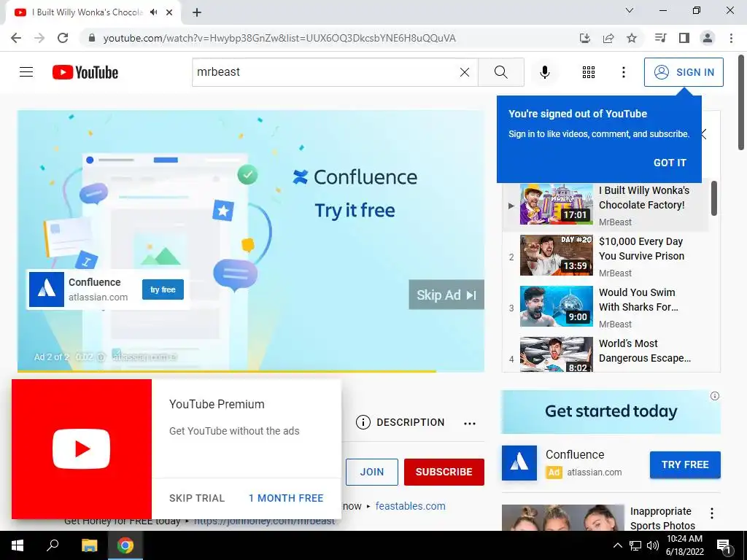
Task: Click try free on ad overlay
Action: point(163,289)
